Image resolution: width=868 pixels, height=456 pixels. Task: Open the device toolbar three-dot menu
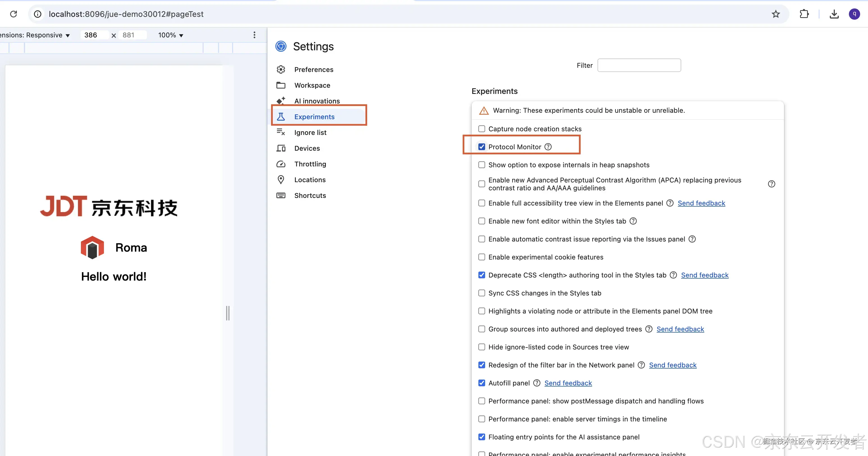pyautogui.click(x=255, y=35)
